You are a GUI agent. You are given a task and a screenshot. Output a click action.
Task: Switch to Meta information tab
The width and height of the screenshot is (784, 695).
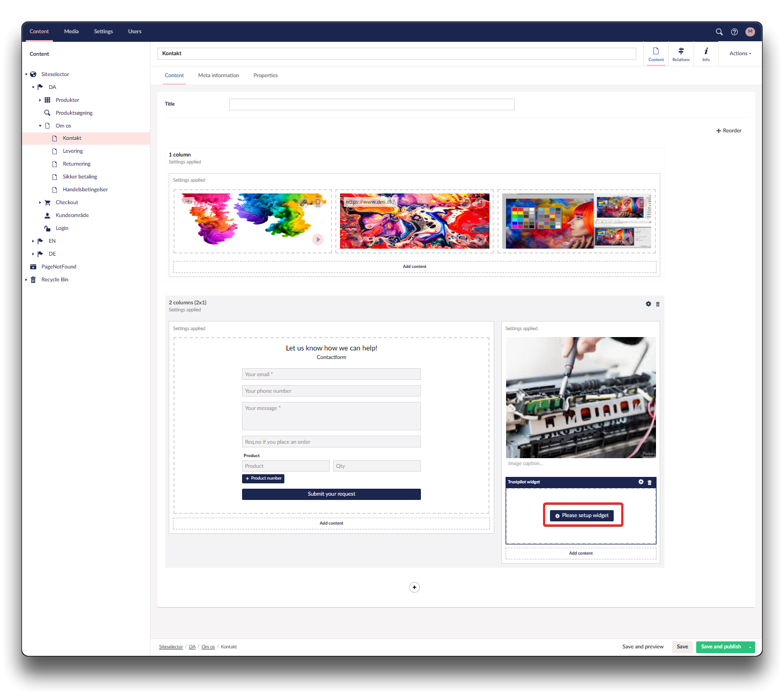(x=218, y=76)
